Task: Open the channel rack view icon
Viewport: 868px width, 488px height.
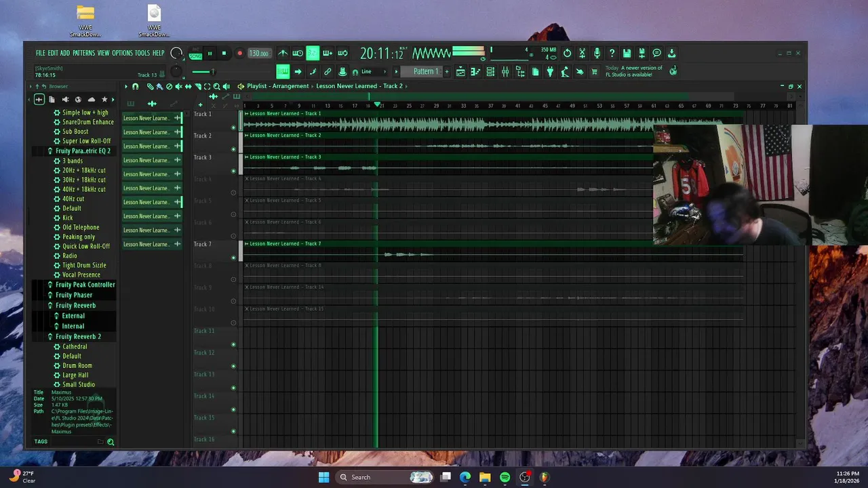Action: pyautogui.click(x=490, y=71)
